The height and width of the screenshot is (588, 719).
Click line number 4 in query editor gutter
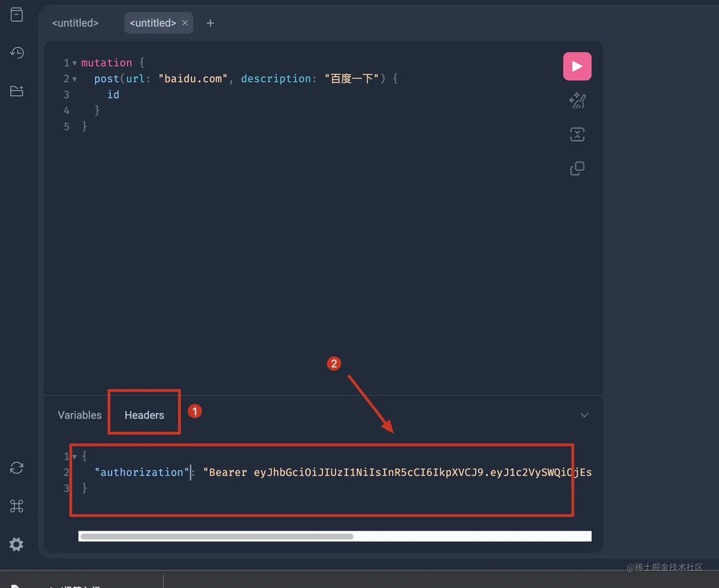tap(67, 111)
